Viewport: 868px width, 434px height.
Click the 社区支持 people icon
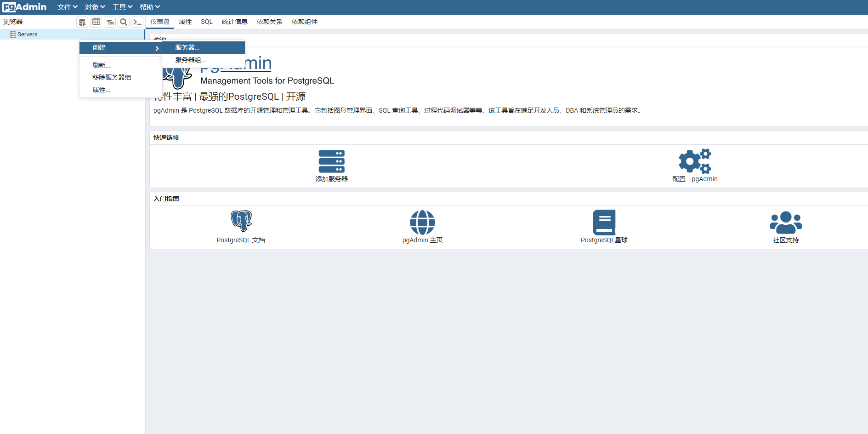point(785,223)
